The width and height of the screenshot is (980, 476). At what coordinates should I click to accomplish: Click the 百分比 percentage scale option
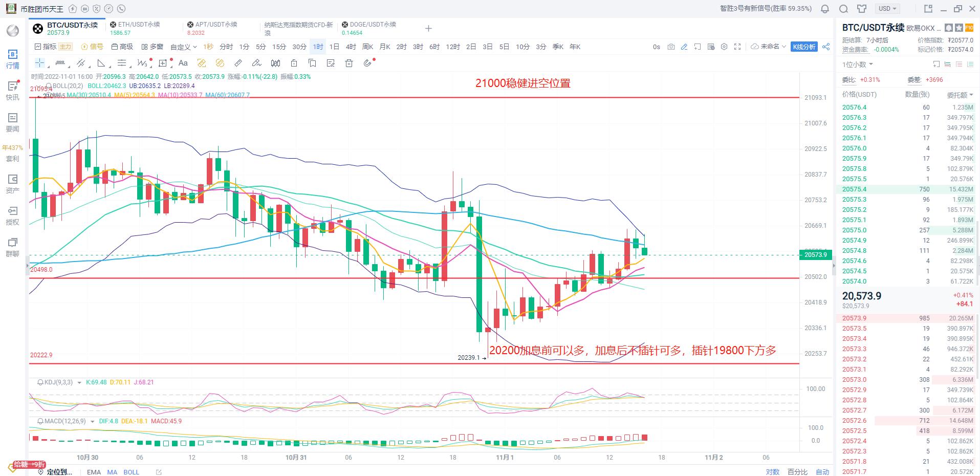(x=797, y=472)
